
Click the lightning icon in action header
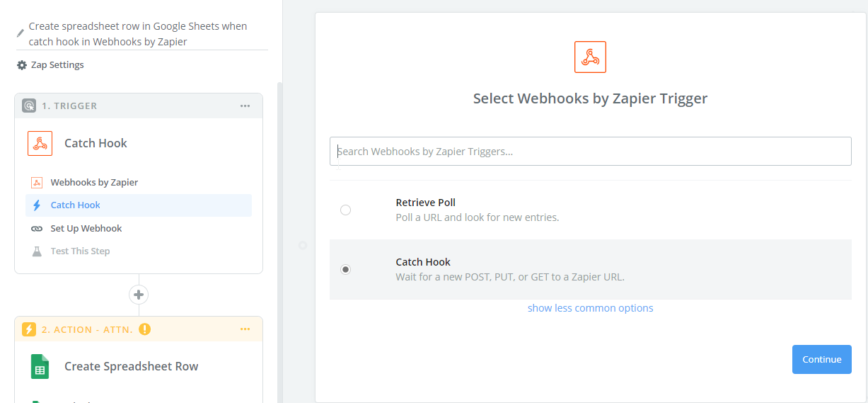(29, 329)
